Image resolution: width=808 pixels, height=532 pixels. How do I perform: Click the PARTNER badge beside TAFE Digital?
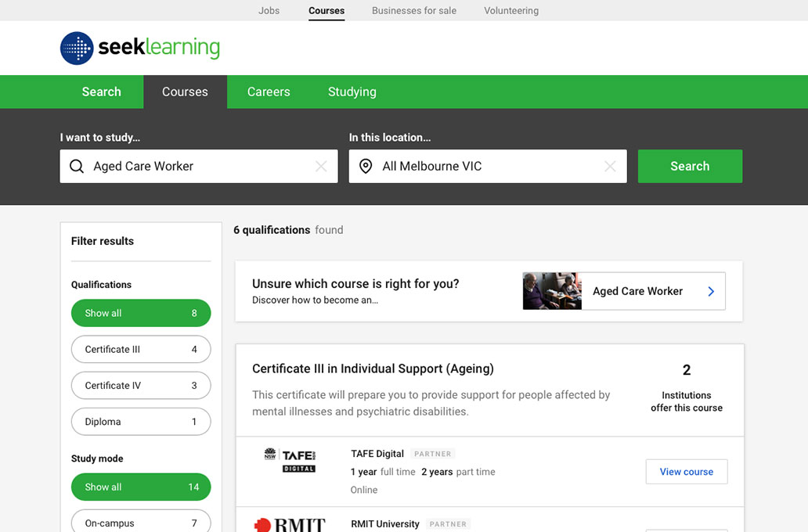click(433, 454)
